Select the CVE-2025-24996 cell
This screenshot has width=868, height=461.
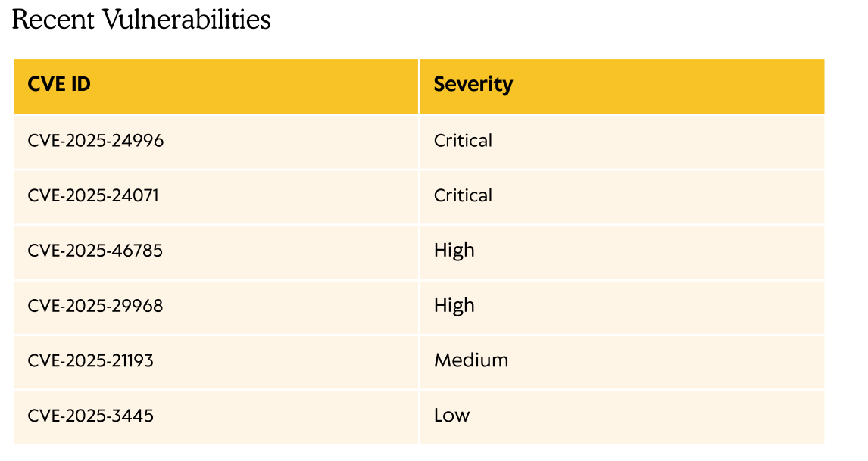pos(95,141)
